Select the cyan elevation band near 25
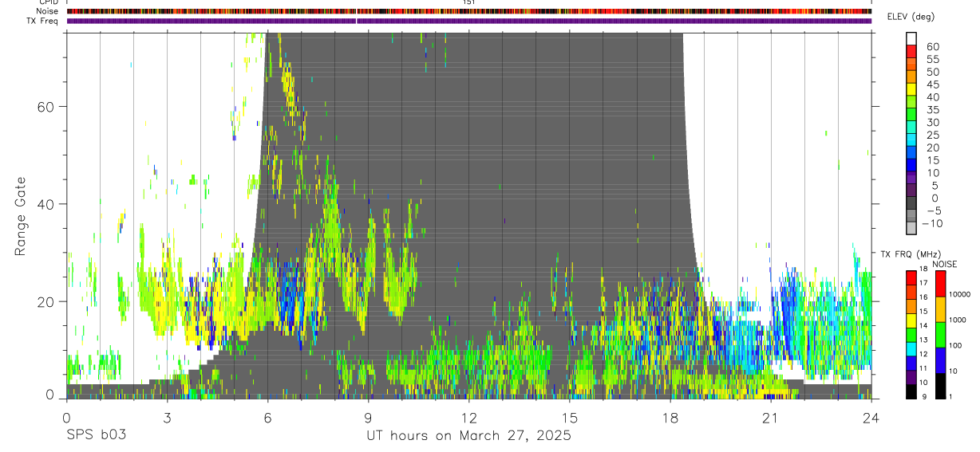The height and width of the screenshot is (452, 980). (911, 140)
